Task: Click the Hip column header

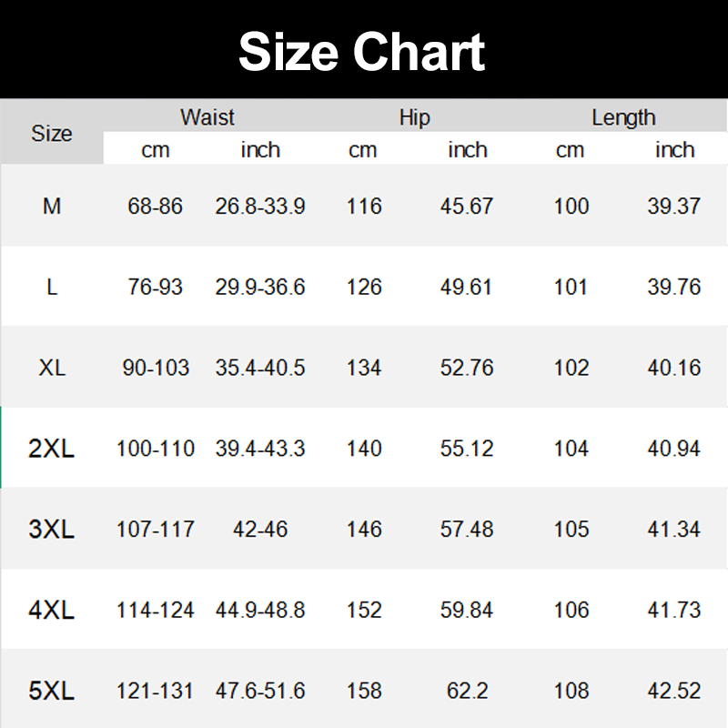Action: pyautogui.click(x=414, y=117)
